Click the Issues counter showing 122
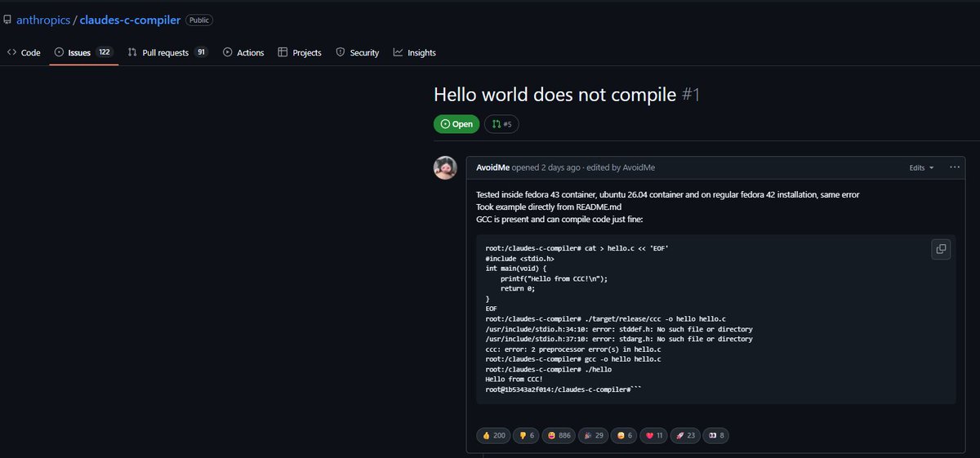This screenshot has width=980, height=458. pos(104,52)
